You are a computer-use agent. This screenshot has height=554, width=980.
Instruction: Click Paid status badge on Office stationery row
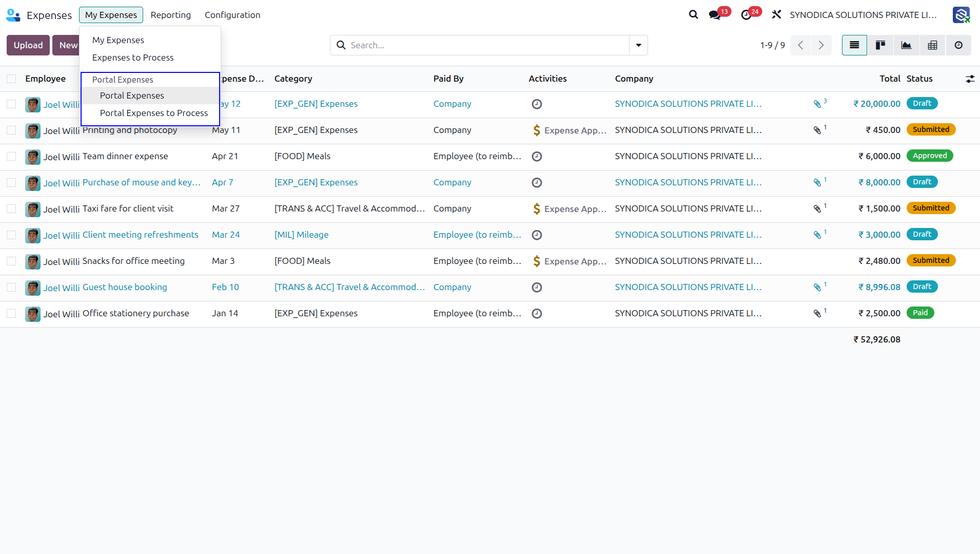tap(920, 313)
